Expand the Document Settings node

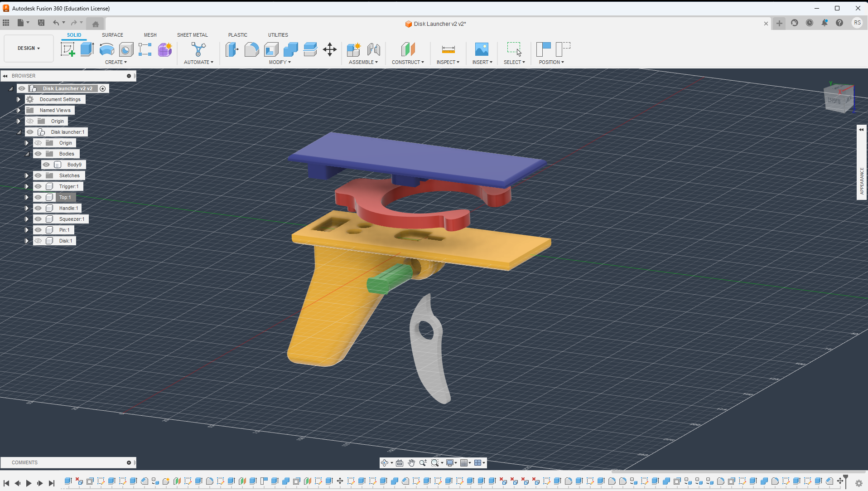(19, 99)
